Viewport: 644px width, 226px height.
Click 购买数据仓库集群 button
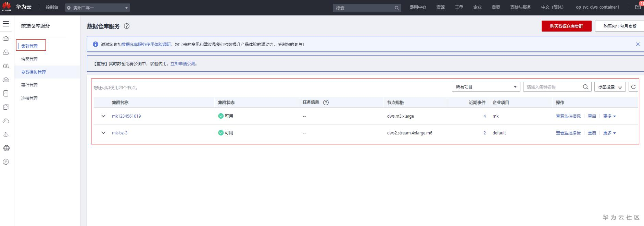tap(566, 26)
